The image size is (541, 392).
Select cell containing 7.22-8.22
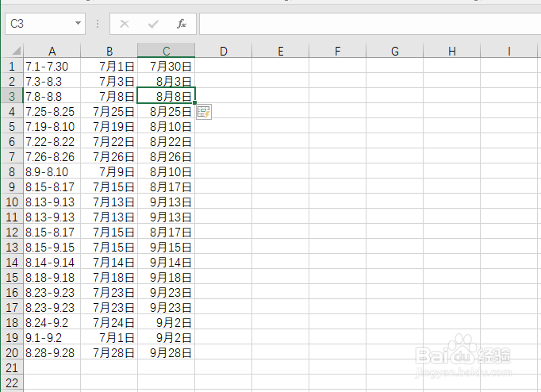pos(52,141)
